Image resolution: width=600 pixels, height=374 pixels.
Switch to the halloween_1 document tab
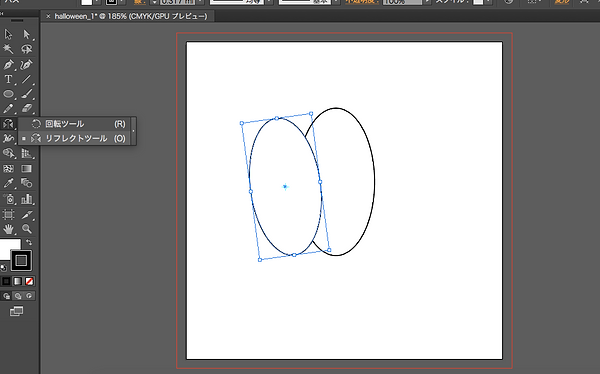(x=130, y=16)
